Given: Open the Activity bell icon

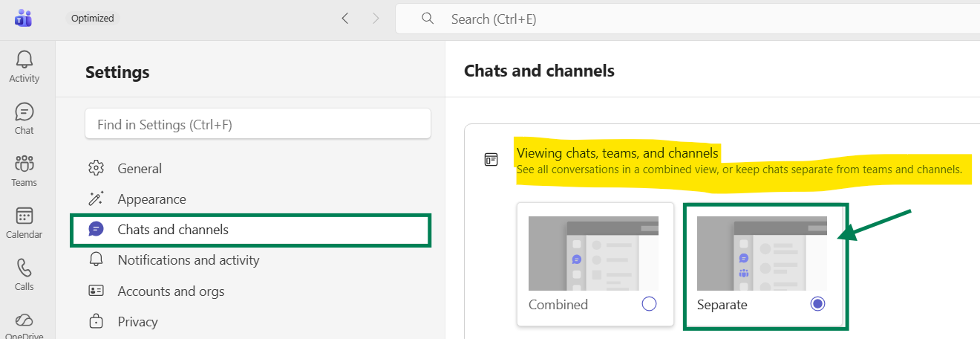Looking at the screenshot, I should tap(24, 60).
